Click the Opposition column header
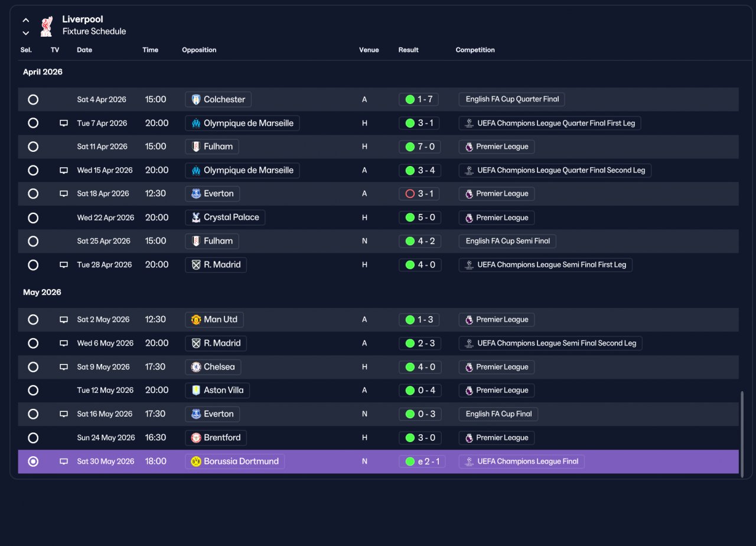The image size is (756, 546). point(199,50)
